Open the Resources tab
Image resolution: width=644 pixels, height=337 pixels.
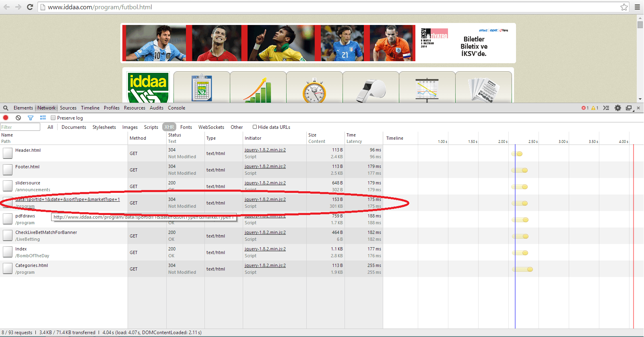point(134,108)
